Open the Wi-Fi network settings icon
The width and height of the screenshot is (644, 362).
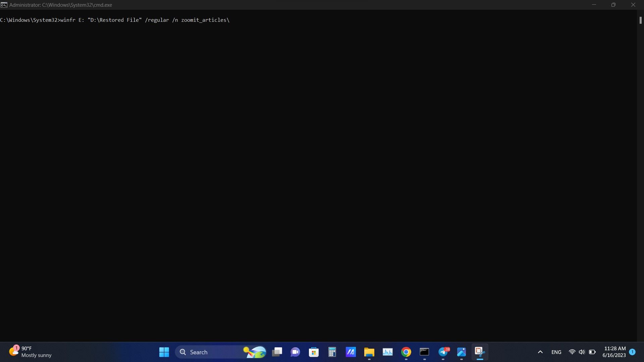pos(572,352)
